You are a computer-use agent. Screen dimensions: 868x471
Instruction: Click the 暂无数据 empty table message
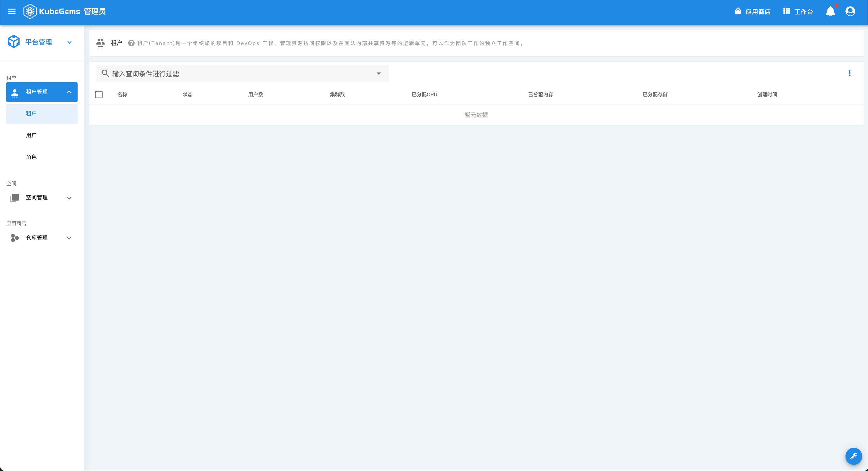point(476,115)
